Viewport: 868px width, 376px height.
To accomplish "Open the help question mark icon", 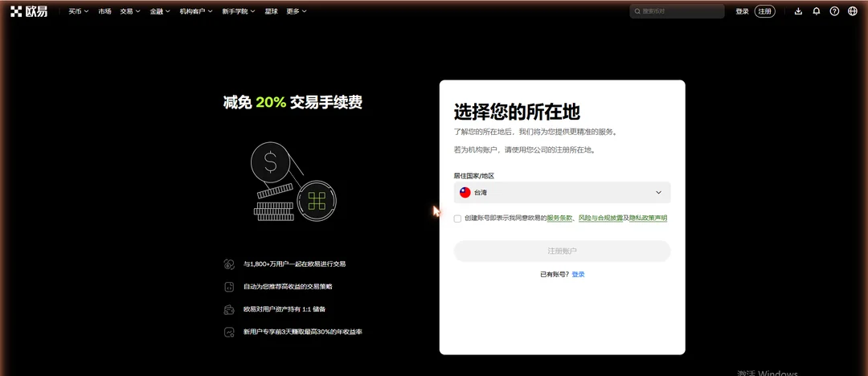I will [x=834, y=11].
